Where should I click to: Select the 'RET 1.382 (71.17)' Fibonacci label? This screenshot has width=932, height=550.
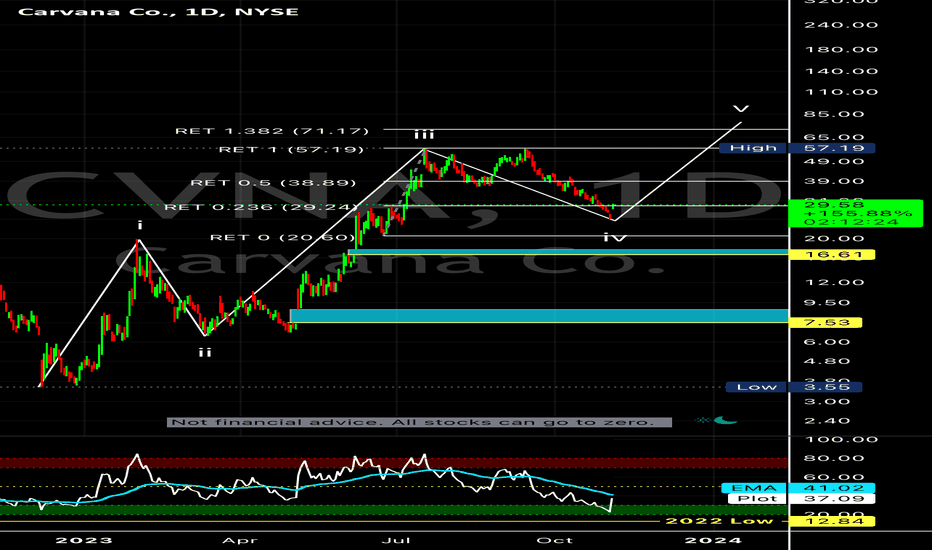[272, 130]
